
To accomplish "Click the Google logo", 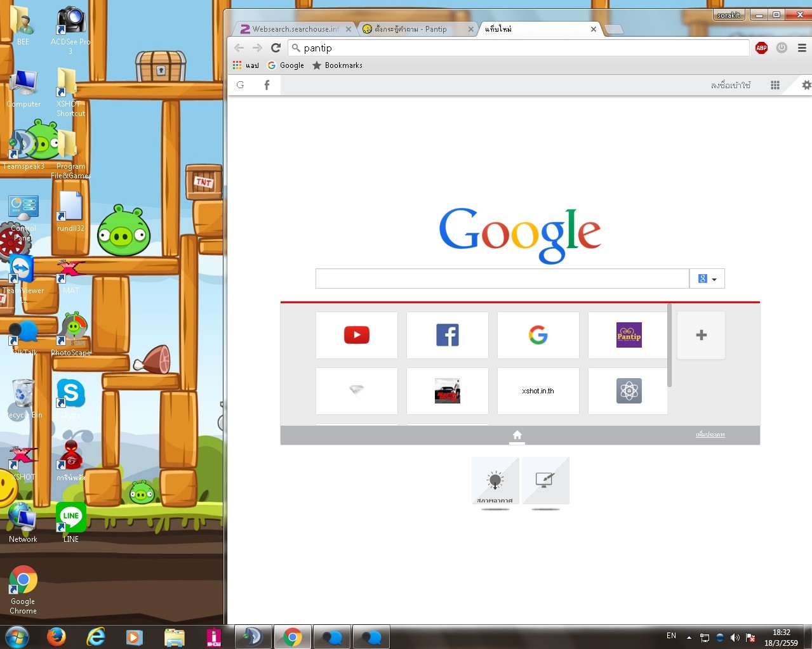I will (520, 235).
